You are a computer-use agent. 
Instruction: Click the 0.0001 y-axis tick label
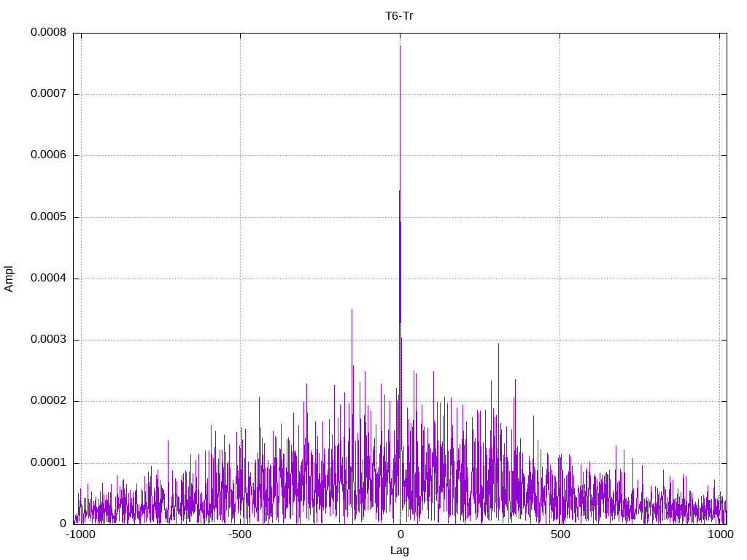(x=49, y=463)
